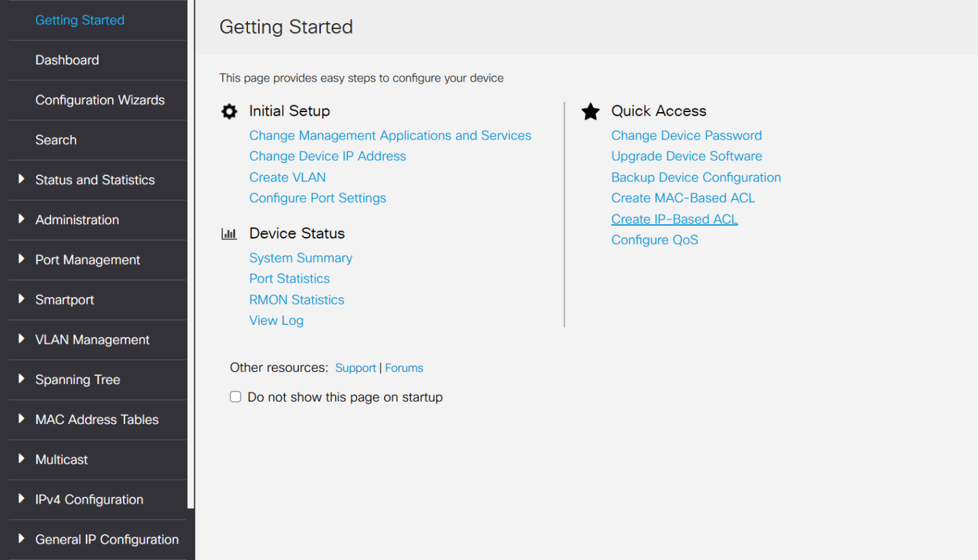Enable 'Do not show this page on startup'
Image resolution: width=978 pixels, height=560 pixels.
coord(236,397)
